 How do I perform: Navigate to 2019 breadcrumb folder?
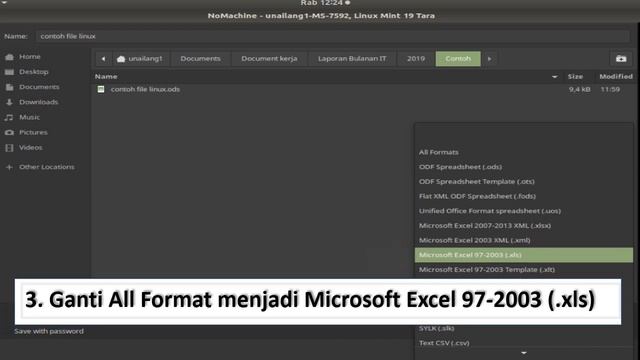click(416, 59)
